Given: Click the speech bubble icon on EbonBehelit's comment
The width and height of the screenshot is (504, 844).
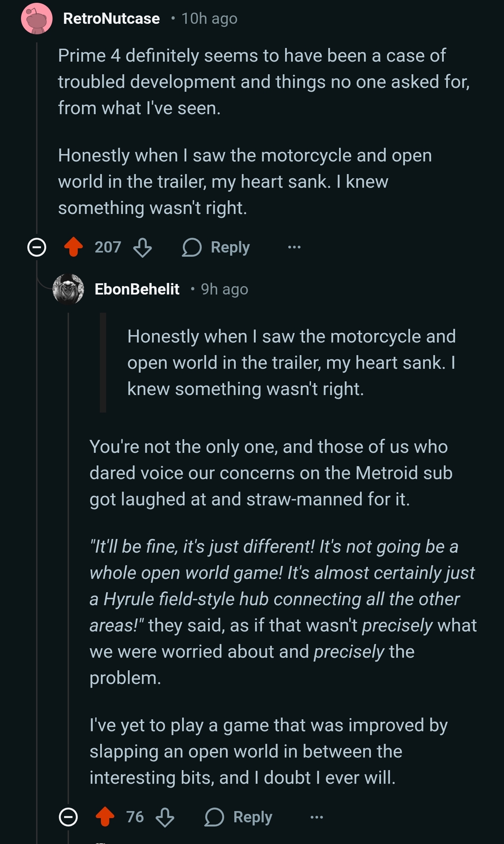Looking at the screenshot, I should 214,817.
